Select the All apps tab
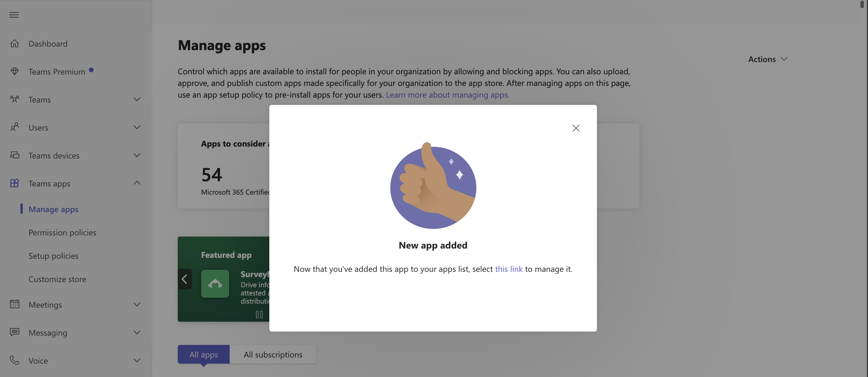The image size is (868, 377). [203, 355]
